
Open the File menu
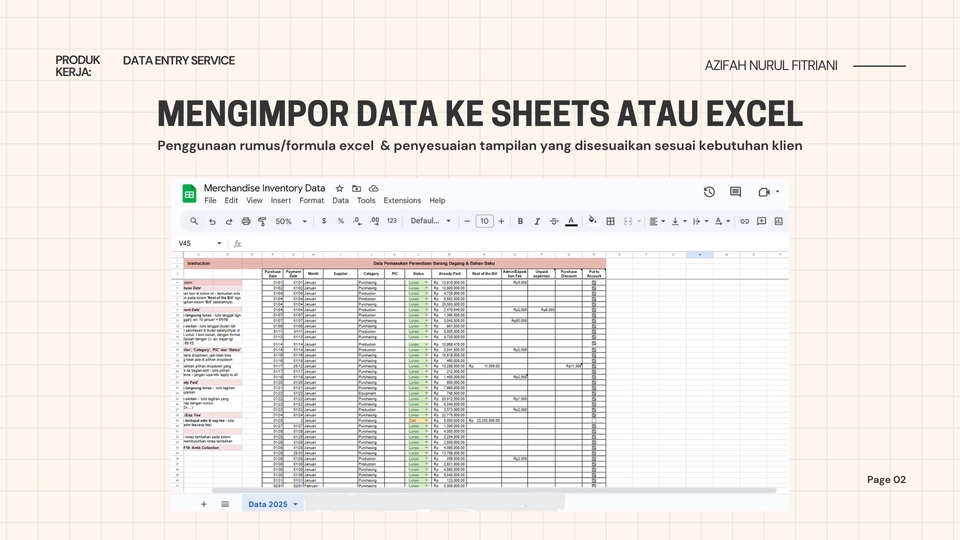click(x=210, y=200)
